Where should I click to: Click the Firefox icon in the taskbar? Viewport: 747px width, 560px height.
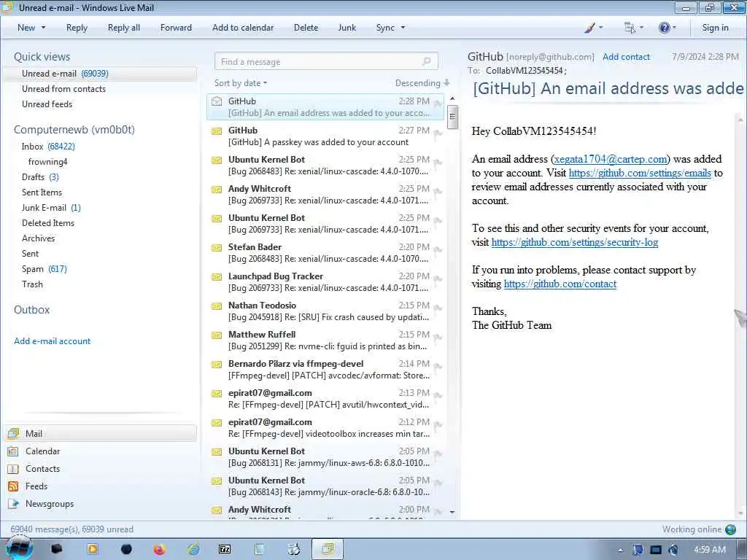coord(159,550)
